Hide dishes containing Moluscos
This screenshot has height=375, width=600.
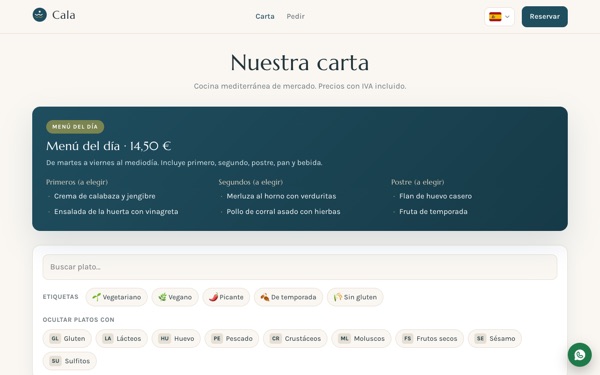(x=361, y=338)
